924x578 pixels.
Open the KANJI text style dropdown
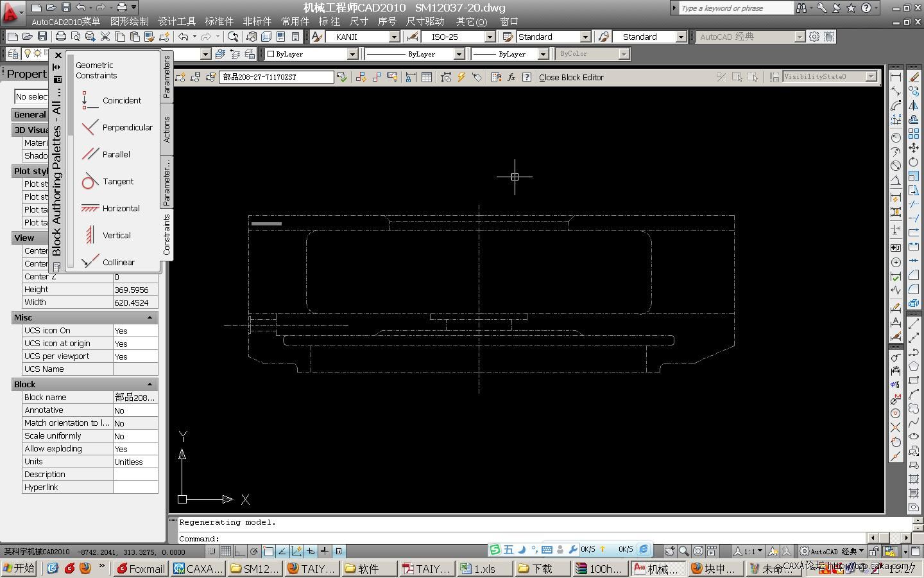click(394, 37)
